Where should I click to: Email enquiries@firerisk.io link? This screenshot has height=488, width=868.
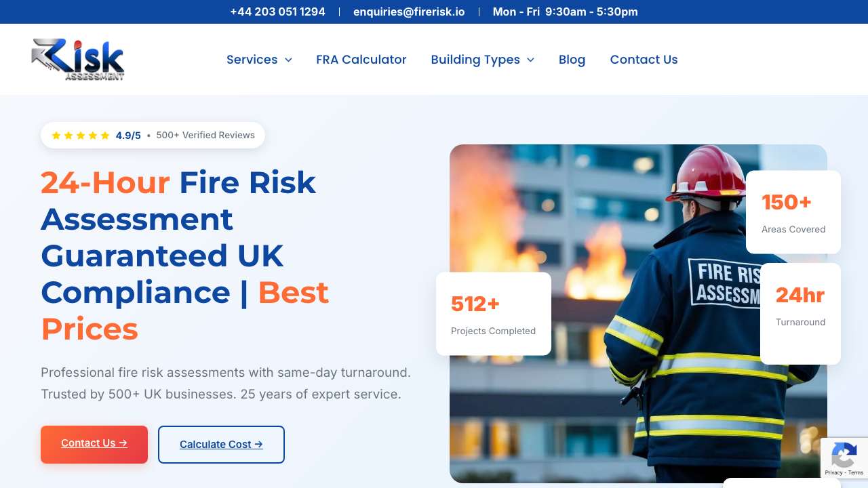coord(409,12)
